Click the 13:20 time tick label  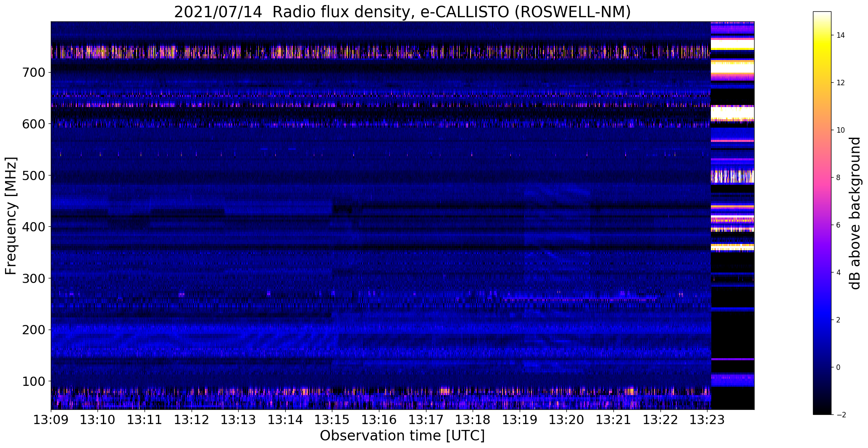click(566, 420)
